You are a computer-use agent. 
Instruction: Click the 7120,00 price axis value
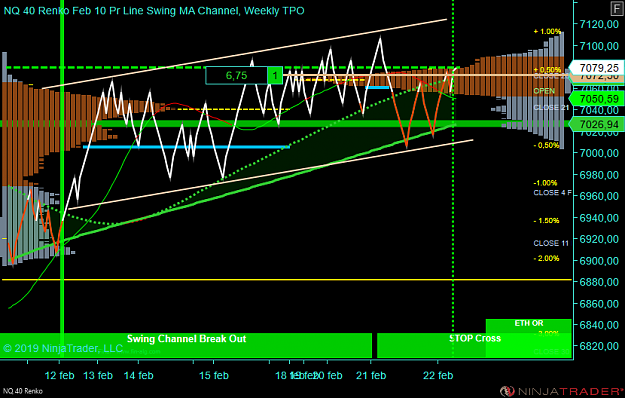point(599,24)
